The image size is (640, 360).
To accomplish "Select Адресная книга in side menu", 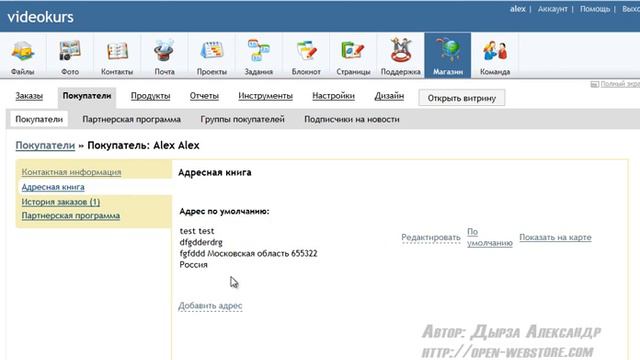I will [x=53, y=187].
